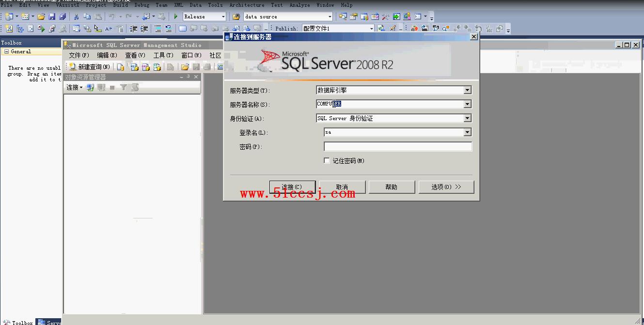The height and width of the screenshot is (325, 644).
Task: Open the 工具(T) menu in SSMS
Action: tap(163, 55)
